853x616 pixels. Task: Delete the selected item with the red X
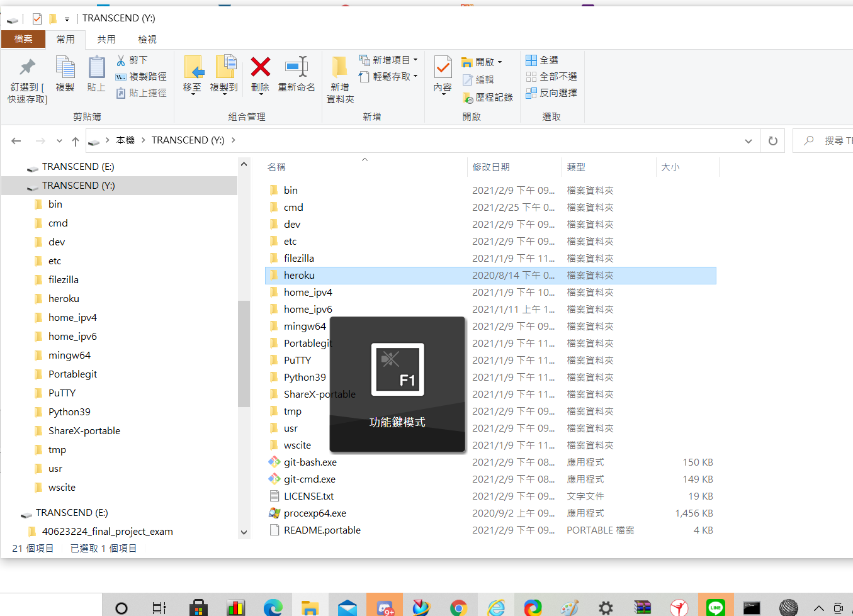coord(260,74)
